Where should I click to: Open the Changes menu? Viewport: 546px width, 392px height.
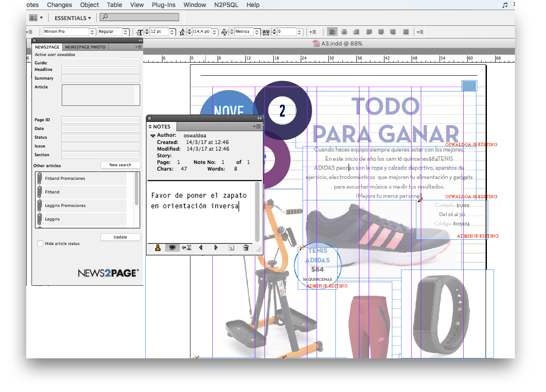[x=59, y=5]
